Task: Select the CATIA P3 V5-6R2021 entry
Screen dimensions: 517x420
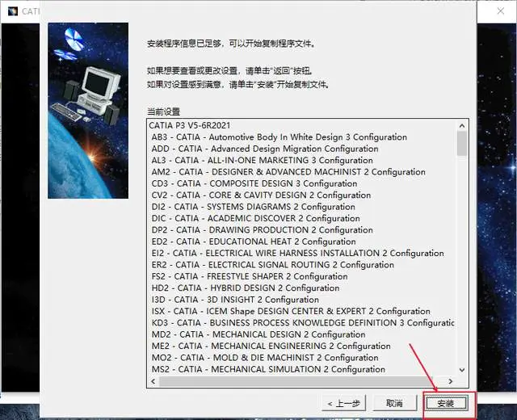Action: click(190, 125)
